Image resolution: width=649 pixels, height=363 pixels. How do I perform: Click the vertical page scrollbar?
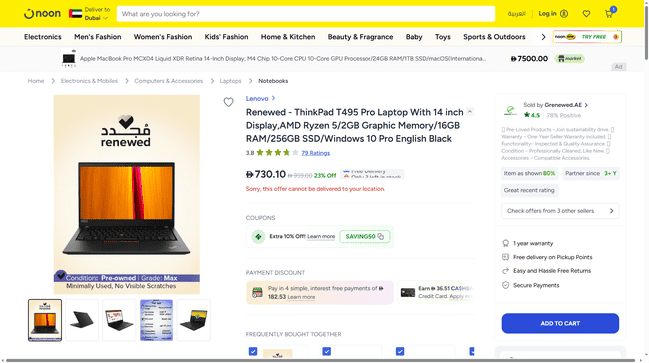click(646, 32)
